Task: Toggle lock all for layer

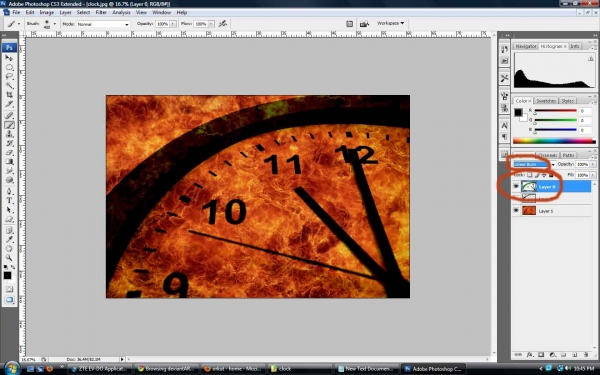Action: [x=551, y=175]
